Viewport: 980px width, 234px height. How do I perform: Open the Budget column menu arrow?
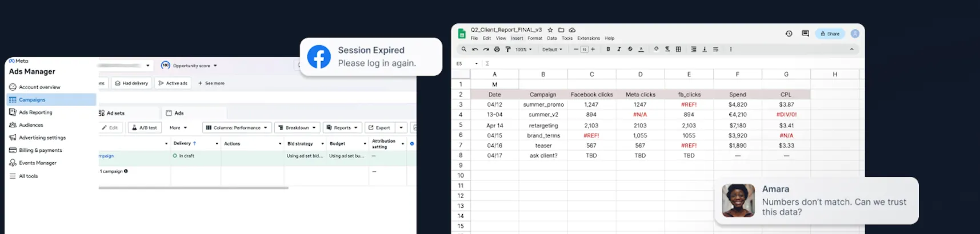click(365, 144)
